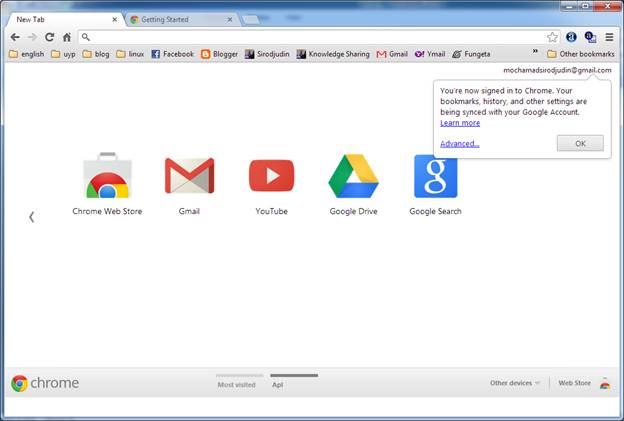Switch to the Getting Started tab
This screenshot has height=421, width=624.
[181, 19]
